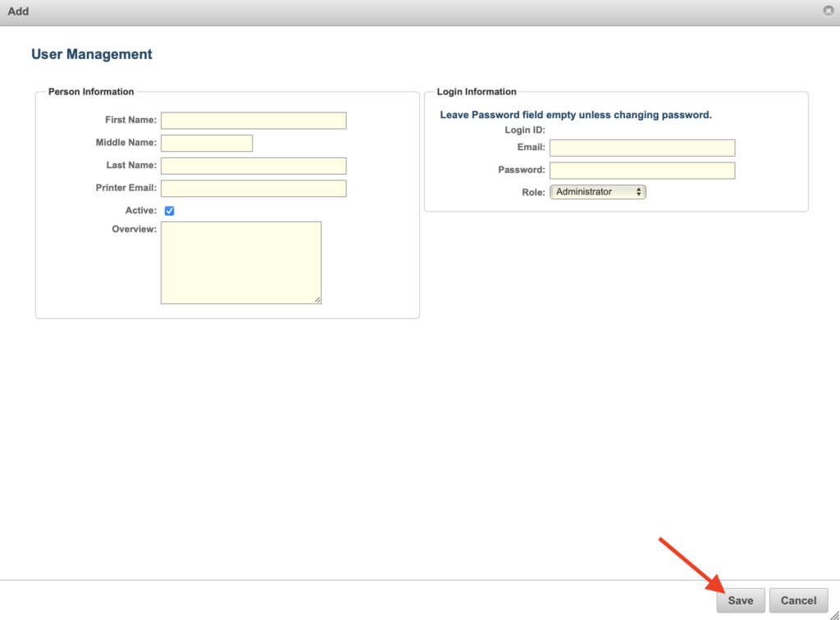Cancel adding the user
Screen dimensions: 840x620
(x=798, y=600)
